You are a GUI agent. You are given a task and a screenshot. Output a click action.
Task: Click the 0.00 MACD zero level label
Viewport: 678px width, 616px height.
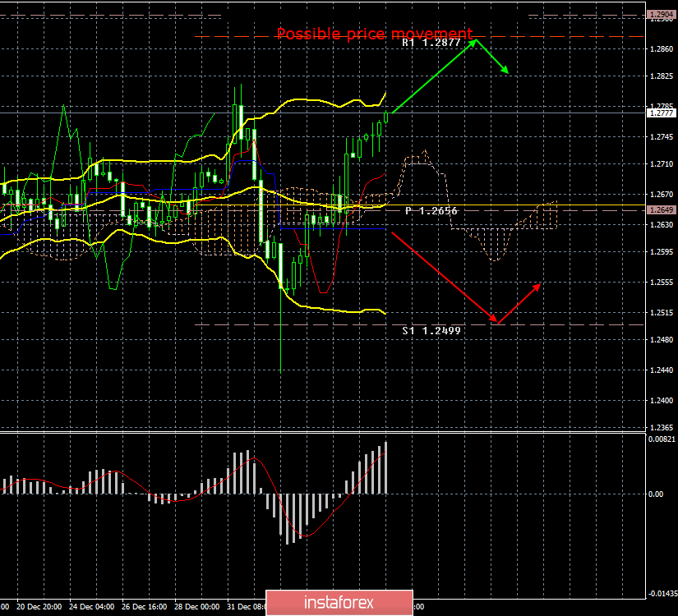(x=656, y=494)
